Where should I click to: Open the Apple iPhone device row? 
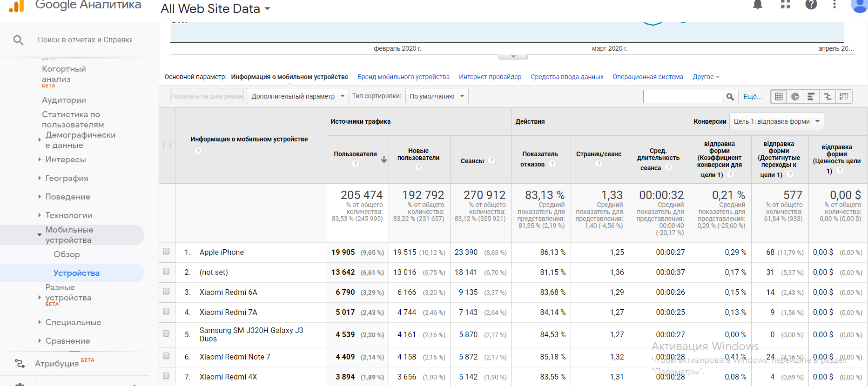[222, 252]
